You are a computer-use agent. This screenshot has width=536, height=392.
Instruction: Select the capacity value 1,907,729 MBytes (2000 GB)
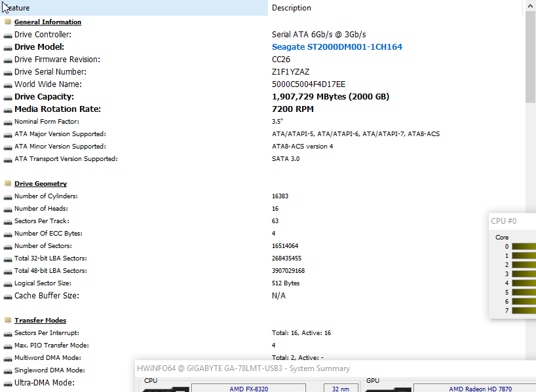click(330, 97)
